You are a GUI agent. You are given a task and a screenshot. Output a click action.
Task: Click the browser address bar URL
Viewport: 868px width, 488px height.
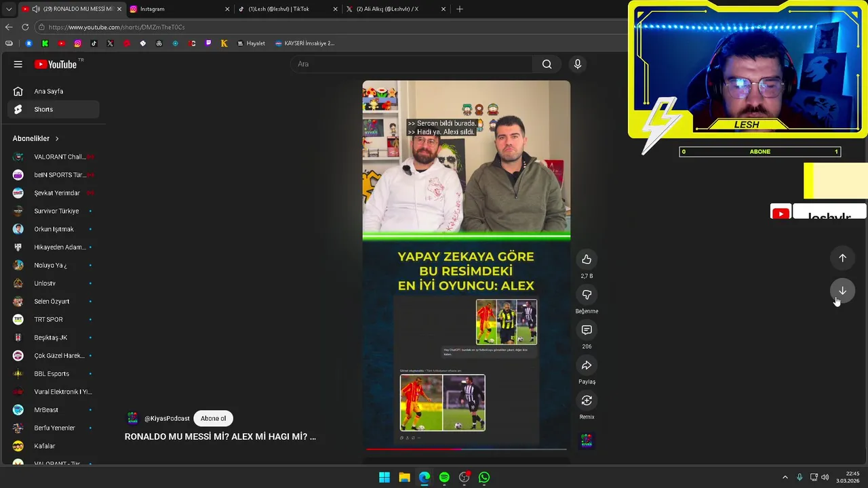pos(117,27)
